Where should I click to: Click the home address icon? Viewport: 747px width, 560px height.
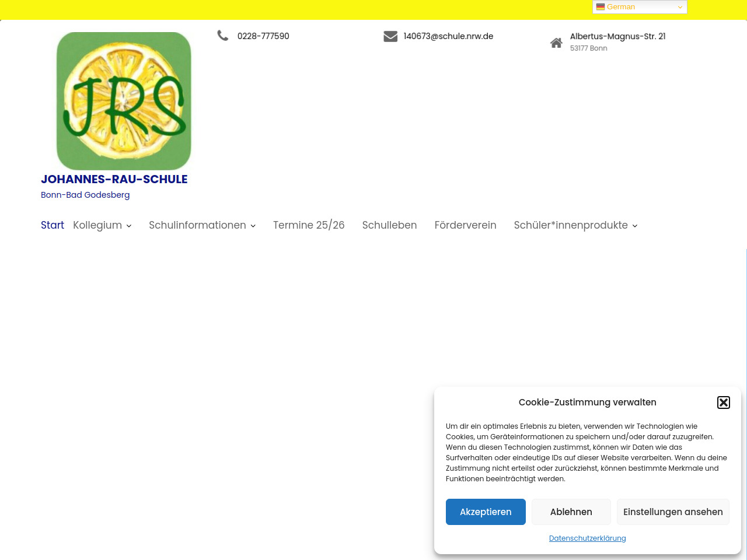[556, 43]
